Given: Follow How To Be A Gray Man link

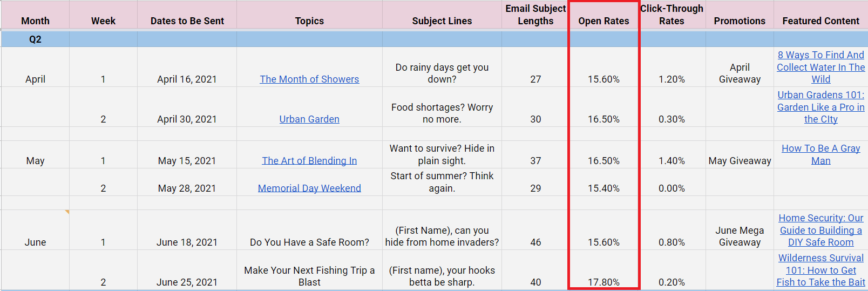Looking at the screenshot, I should [820, 154].
